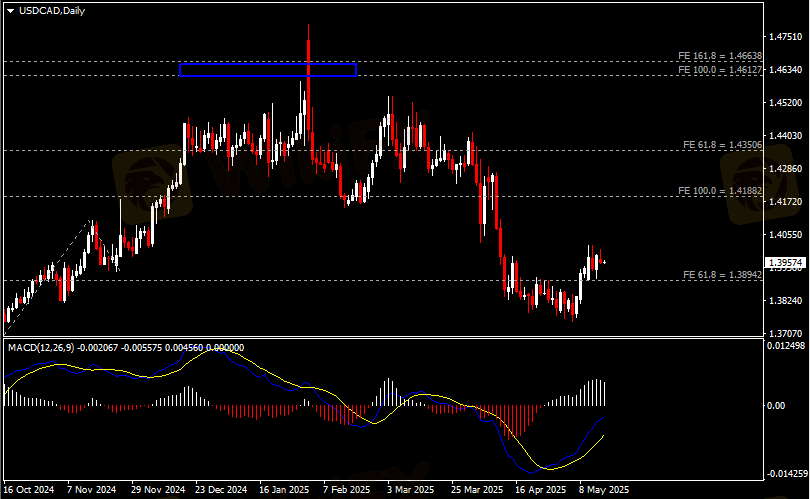The height and width of the screenshot is (499, 810).
Task: Click the 1.47510 price scale value
Action: tap(785, 37)
